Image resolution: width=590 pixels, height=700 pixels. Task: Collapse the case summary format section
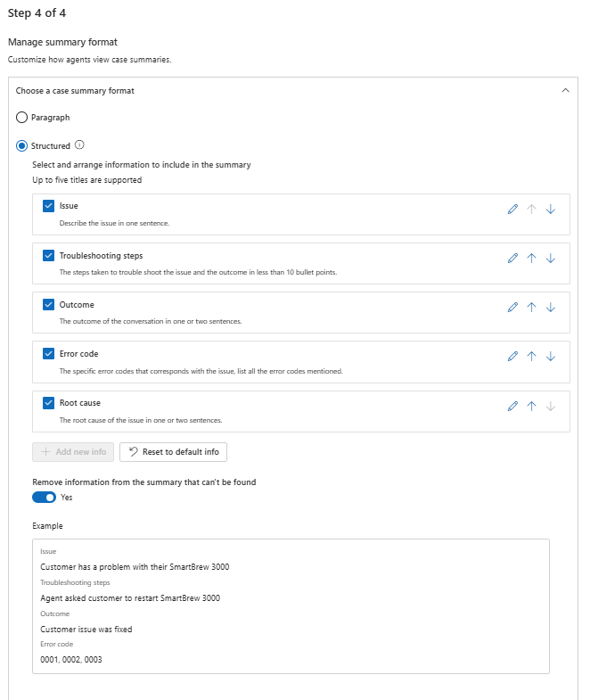(x=565, y=91)
